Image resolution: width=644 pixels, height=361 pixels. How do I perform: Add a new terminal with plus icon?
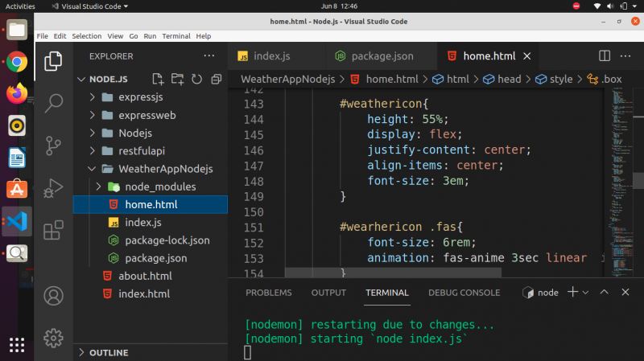pyautogui.click(x=572, y=292)
